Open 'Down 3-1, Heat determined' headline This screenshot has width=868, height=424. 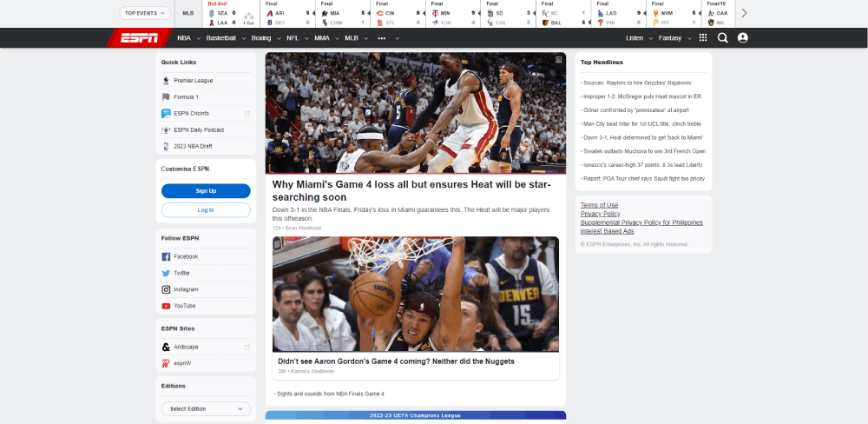[x=643, y=137]
